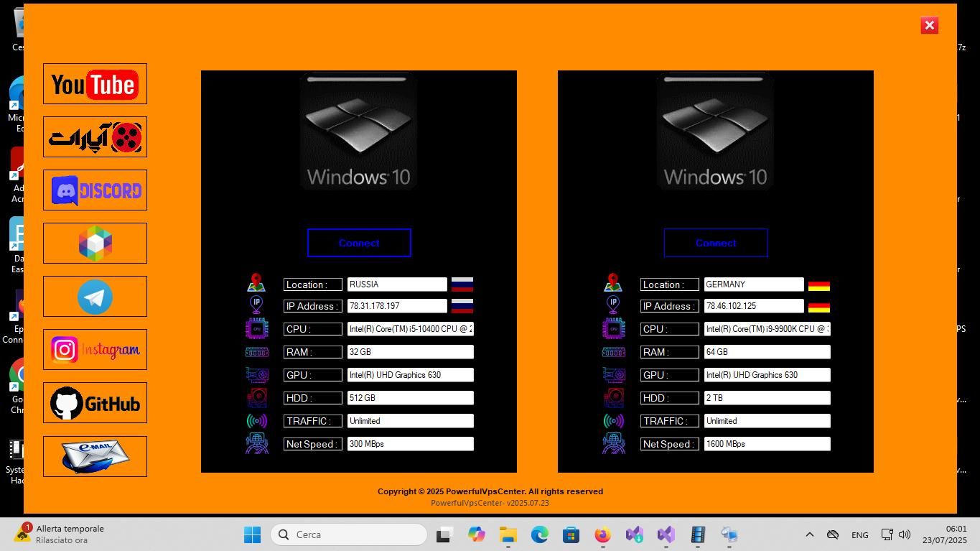Select the GERMANY location field
The height and width of the screenshot is (551, 980).
pos(754,284)
